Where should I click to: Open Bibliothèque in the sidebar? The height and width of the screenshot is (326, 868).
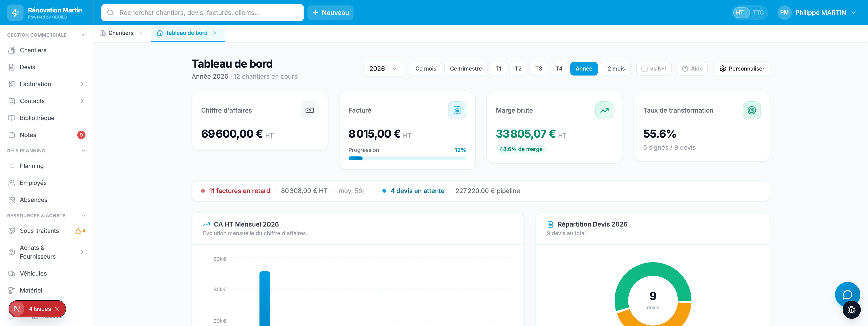[x=47, y=118]
